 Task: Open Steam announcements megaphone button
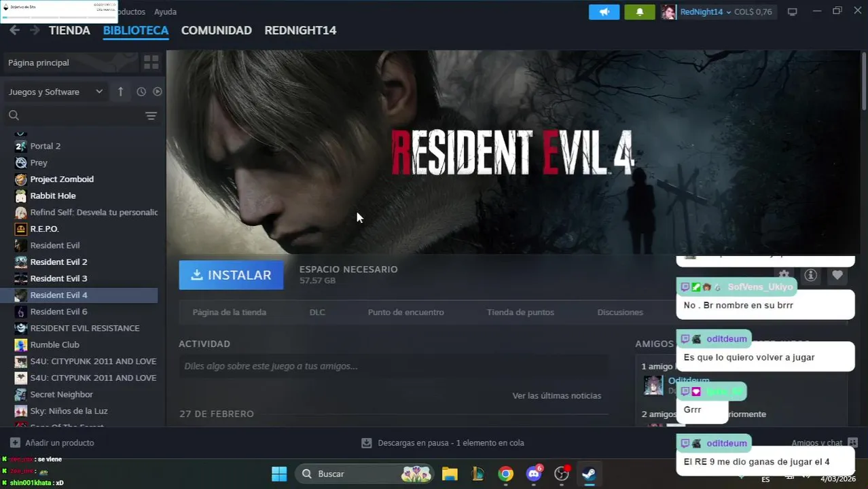pos(604,12)
